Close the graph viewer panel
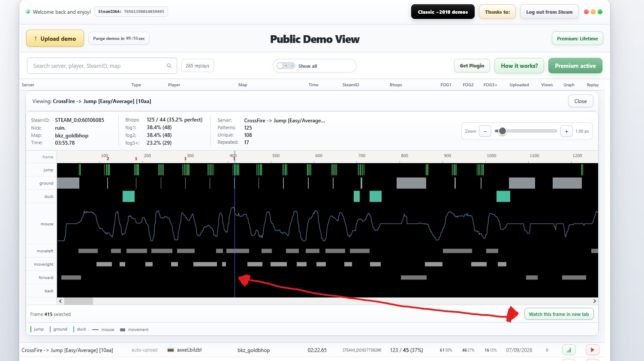 point(581,101)
